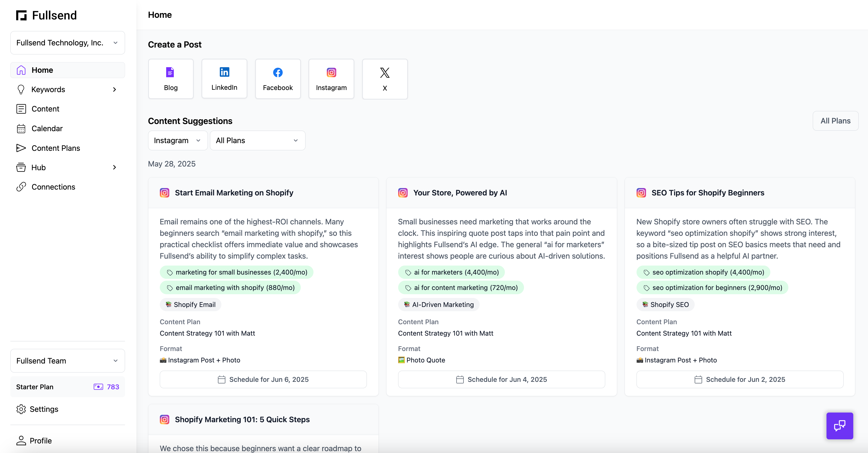Screen dimensions: 868x453
Task: Expand the Keywords submenu chevron
Action: click(115, 90)
